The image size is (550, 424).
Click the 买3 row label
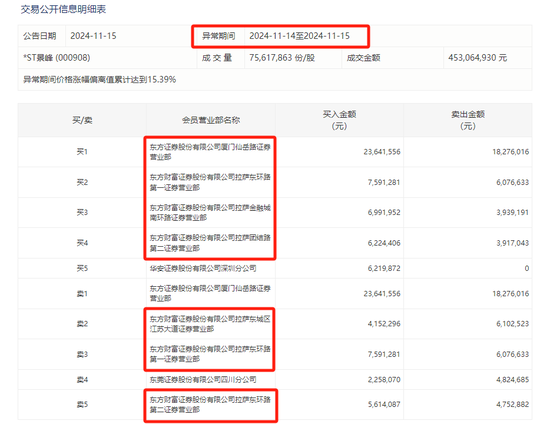click(x=82, y=212)
